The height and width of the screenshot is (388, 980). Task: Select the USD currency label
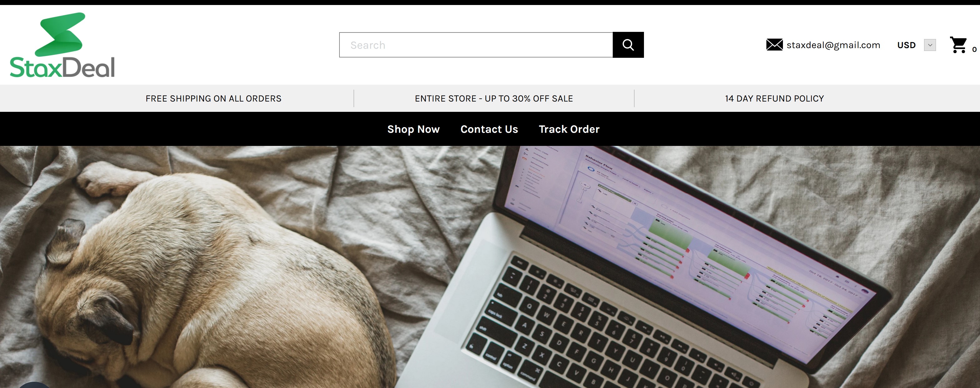pos(906,45)
